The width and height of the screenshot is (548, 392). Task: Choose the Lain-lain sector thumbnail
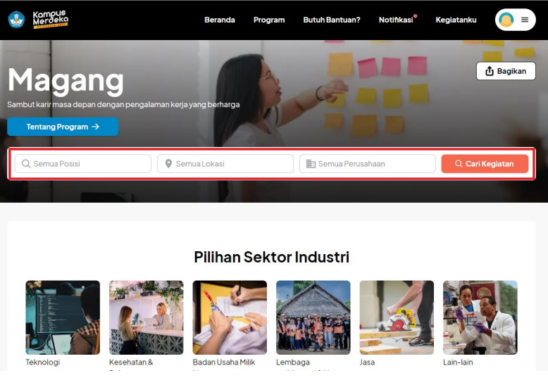(x=480, y=317)
